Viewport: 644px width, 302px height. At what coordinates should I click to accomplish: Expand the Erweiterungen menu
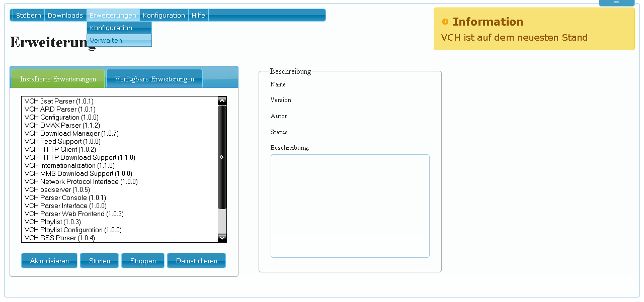click(113, 15)
